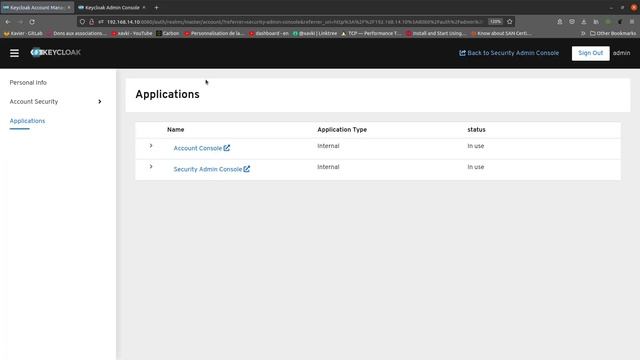
Task: Go back to Security Admin Console
Action: 509,53
